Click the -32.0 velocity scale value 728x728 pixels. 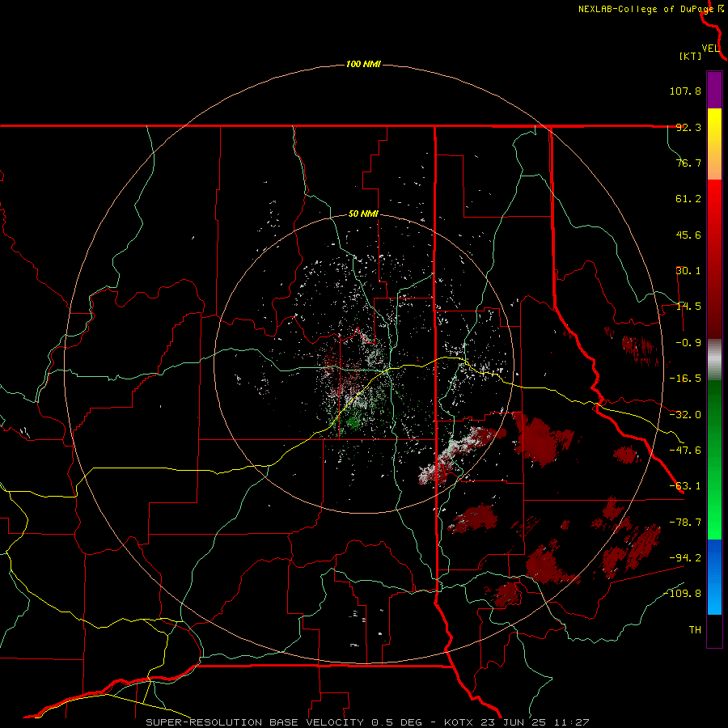pos(685,415)
